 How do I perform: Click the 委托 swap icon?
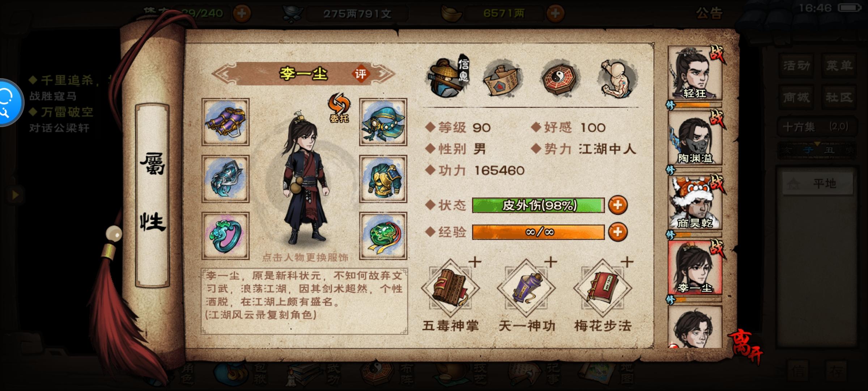point(339,108)
